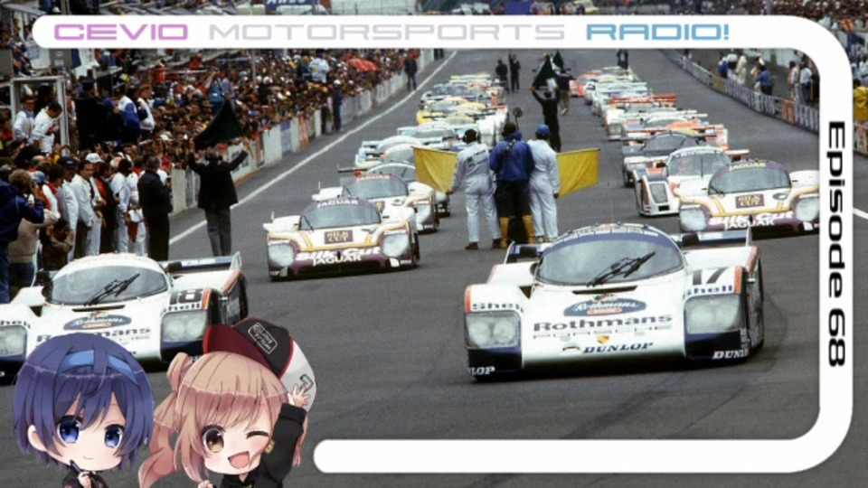Click the "DUNLOP" decal under car 17's Rothmans logo
This screenshot has height=488, width=868.
pos(618,348)
